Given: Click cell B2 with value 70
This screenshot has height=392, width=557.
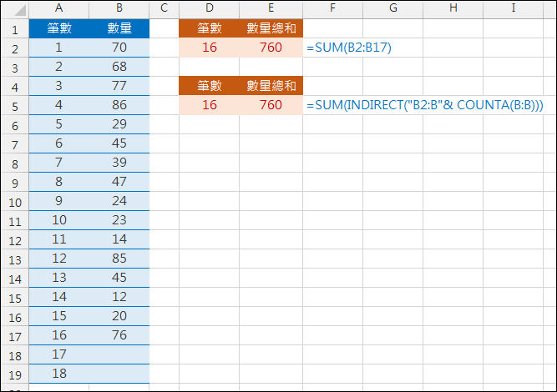Looking at the screenshot, I should click(119, 48).
